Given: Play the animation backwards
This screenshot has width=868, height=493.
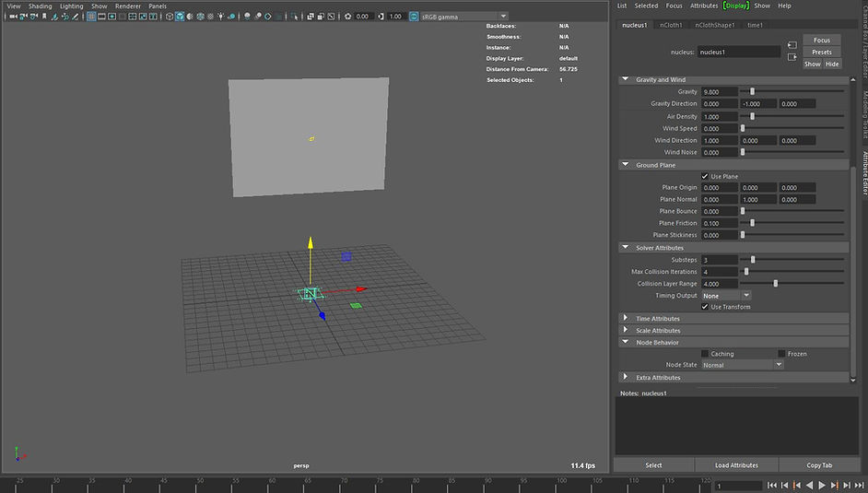Looking at the screenshot, I should [809, 486].
